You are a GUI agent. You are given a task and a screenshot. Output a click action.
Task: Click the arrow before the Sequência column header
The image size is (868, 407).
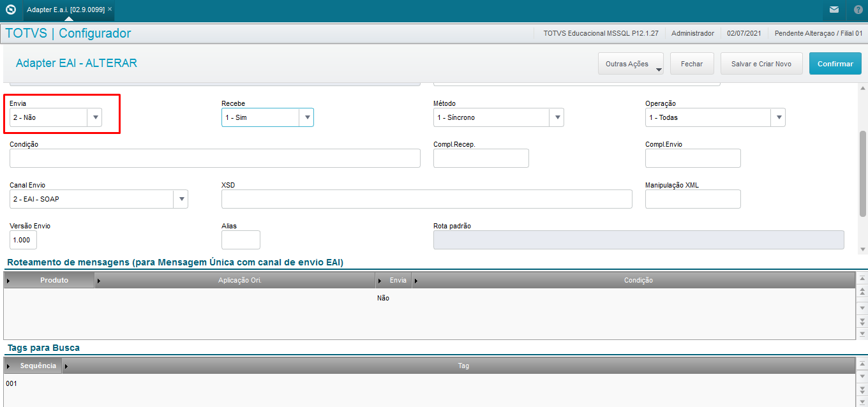8,366
